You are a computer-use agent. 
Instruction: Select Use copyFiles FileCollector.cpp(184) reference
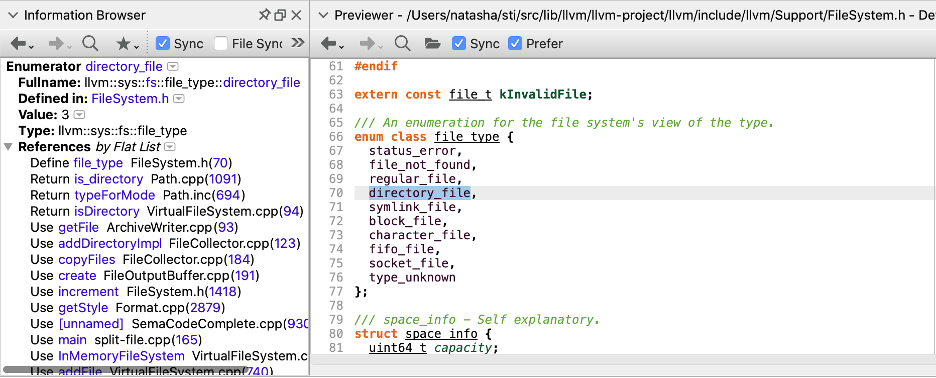coord(142,260)
